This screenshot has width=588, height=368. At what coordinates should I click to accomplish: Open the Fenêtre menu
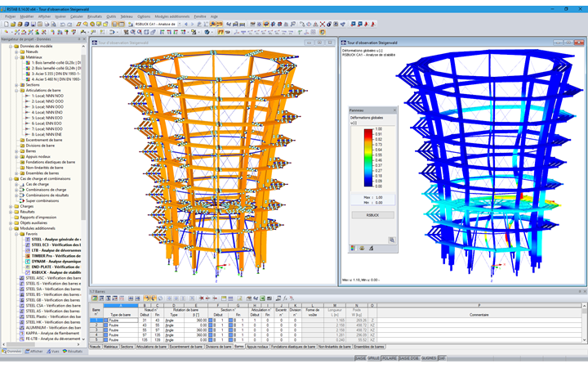200,16
